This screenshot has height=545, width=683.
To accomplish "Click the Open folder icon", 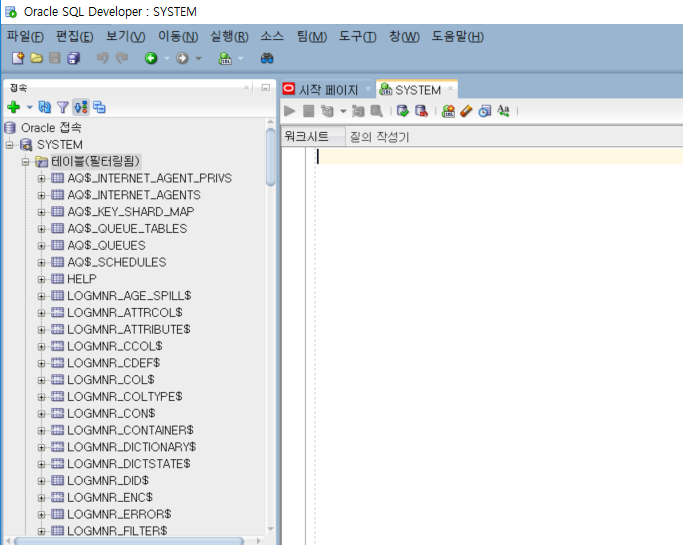I will click(x=37, y=58).
